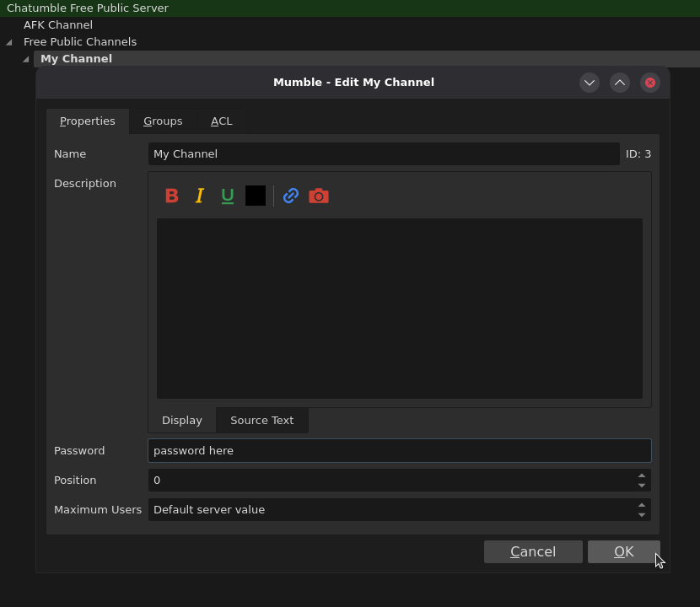Insert a hyperlink using link icon
The height and width of the screenshot is (607, 700).
pyautogui.click(x=291, y=196)
